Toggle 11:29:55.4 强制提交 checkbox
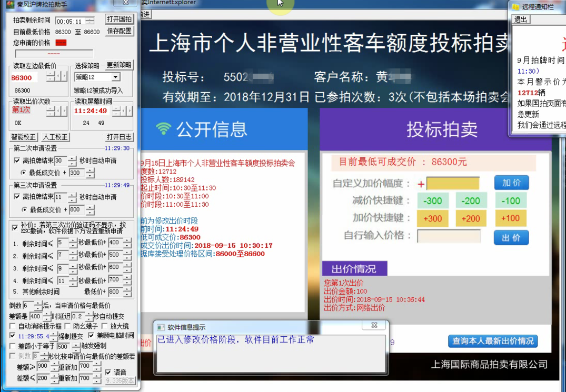The image size is (566, 392). [x=12, y=336]
